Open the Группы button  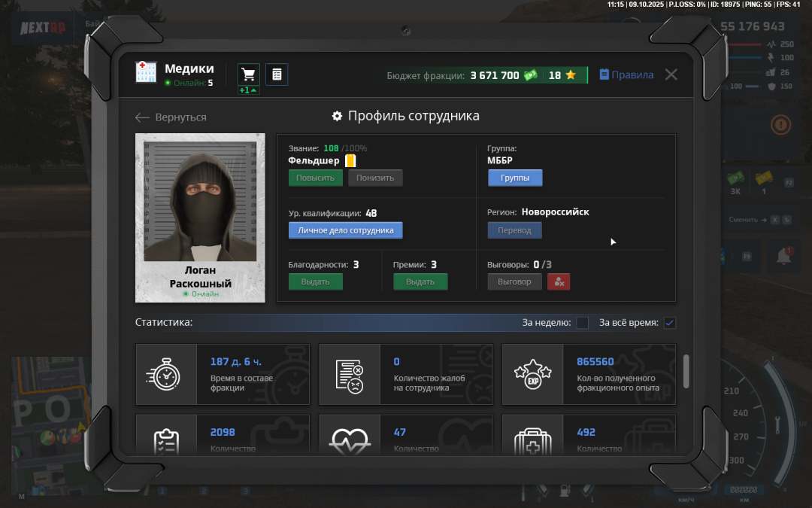515,178
